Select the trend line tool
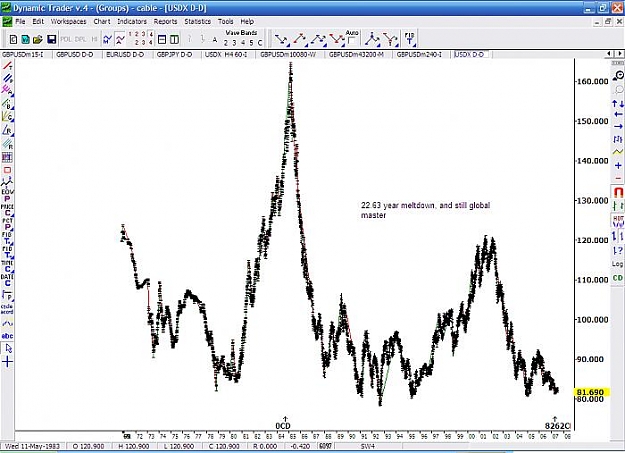The height and width of the screenshot is (453, 625). 8,65
